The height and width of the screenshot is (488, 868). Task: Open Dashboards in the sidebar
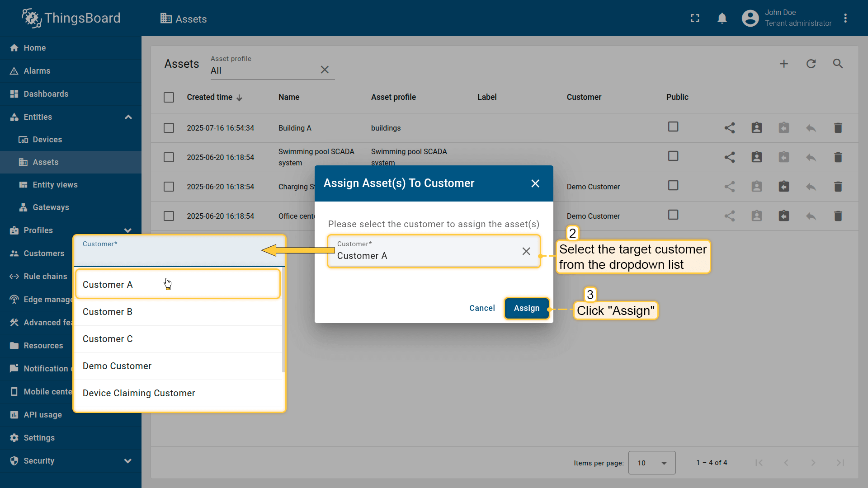tap(46, 94)
